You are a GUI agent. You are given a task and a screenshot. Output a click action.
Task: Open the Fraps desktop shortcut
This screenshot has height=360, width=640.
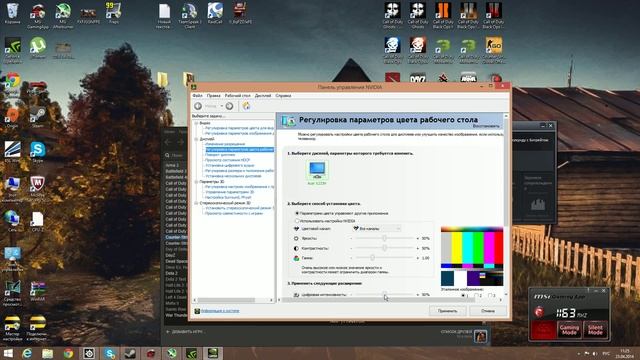point(113,13)
